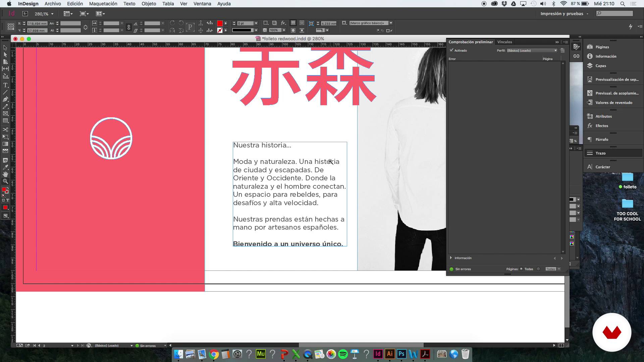Click the red fill color swatch in control bar
The height and width of the screenshot is (362, 644).
pyautogui.click(x=220, y=23)
